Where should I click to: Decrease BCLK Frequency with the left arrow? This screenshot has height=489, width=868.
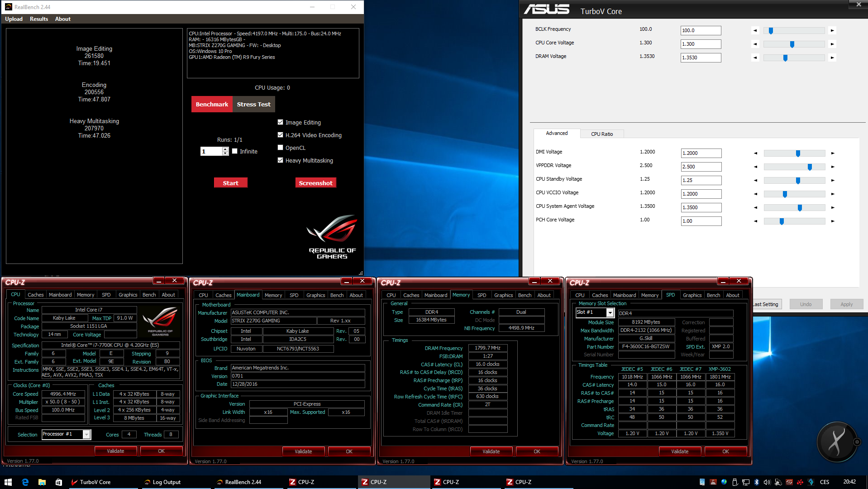[755, 31]
